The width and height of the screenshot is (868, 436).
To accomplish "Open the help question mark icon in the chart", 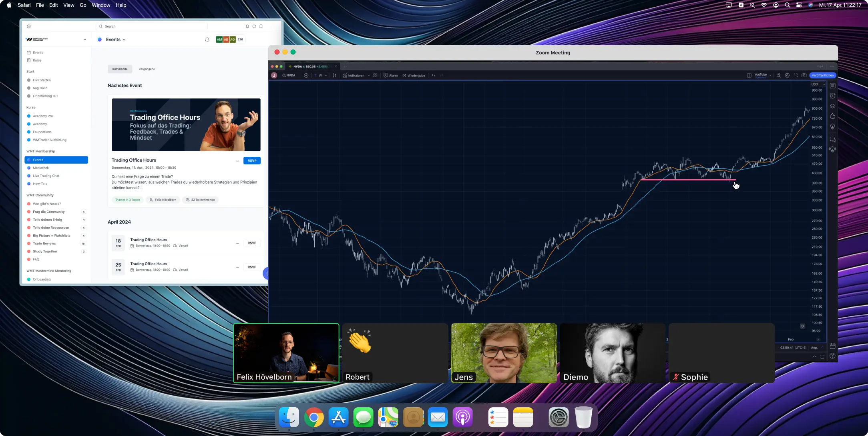I will pos(833,356).
